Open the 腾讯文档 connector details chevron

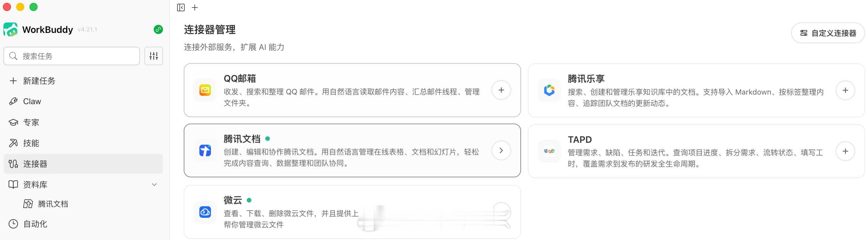pos(501,151)
